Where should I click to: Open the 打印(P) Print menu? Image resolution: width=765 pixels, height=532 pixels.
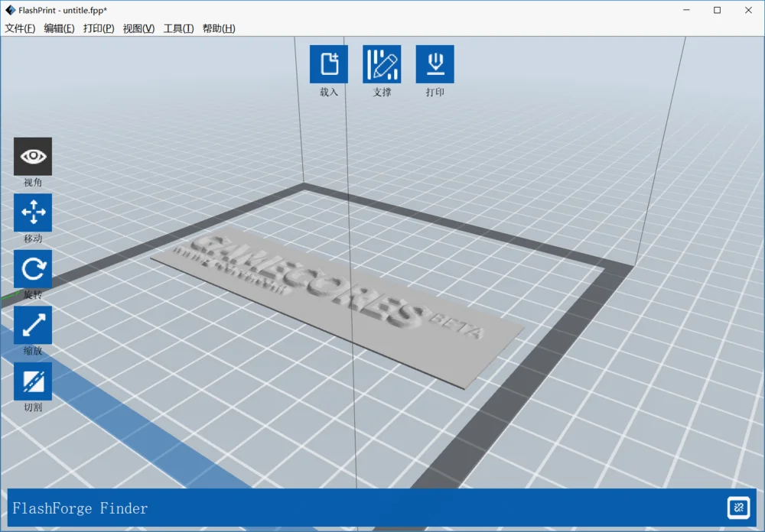click(99, 28)
